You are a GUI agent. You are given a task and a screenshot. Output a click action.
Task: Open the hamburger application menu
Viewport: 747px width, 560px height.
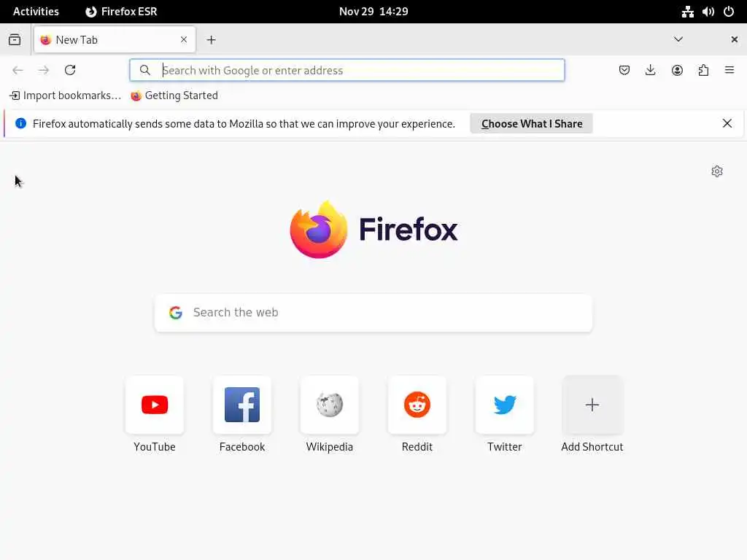729,70
